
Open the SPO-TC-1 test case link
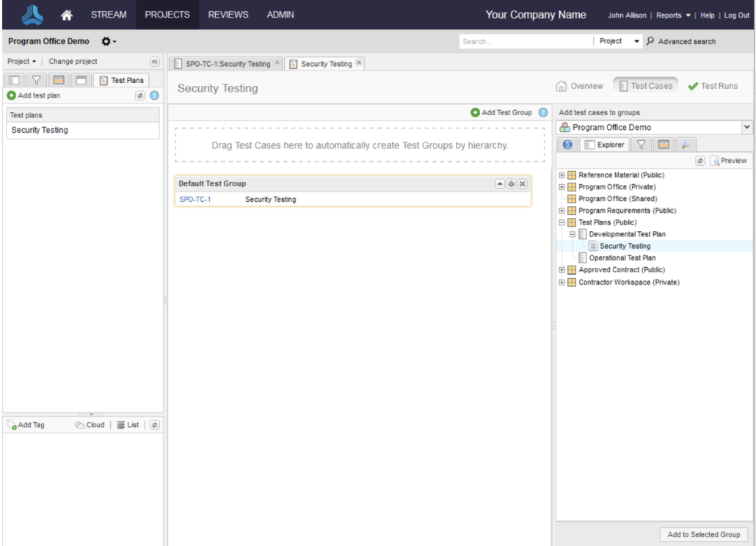point(195,199)
